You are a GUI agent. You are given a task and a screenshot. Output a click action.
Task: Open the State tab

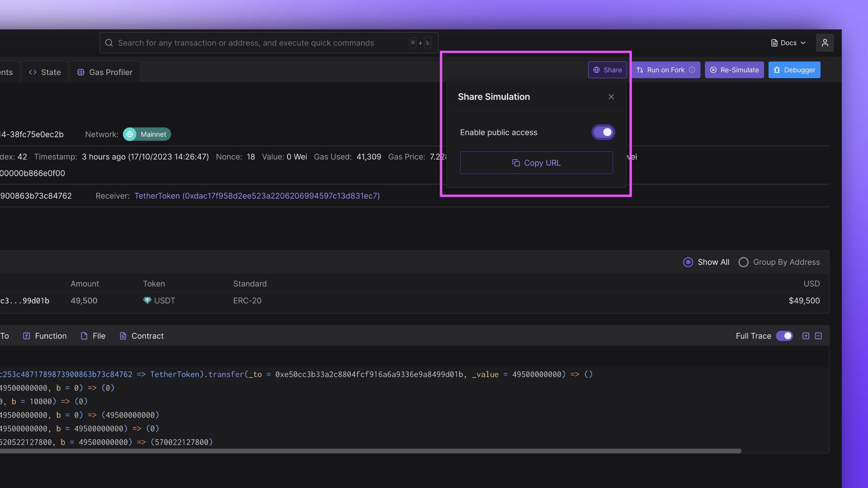tap(45, 72)
